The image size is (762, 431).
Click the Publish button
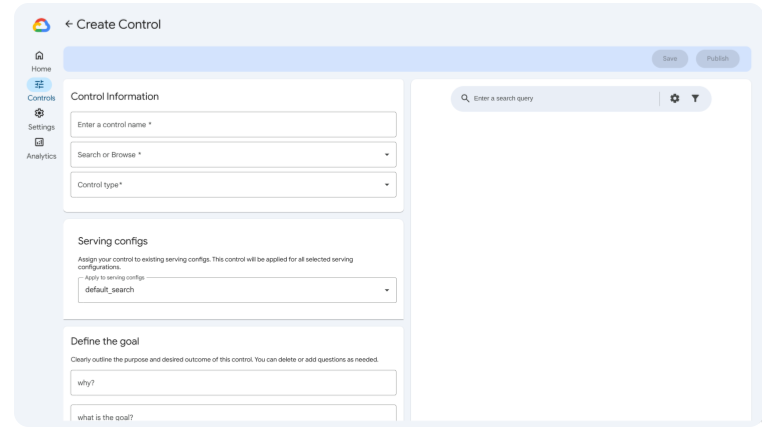pyautogui.click(x=717, y=59)
